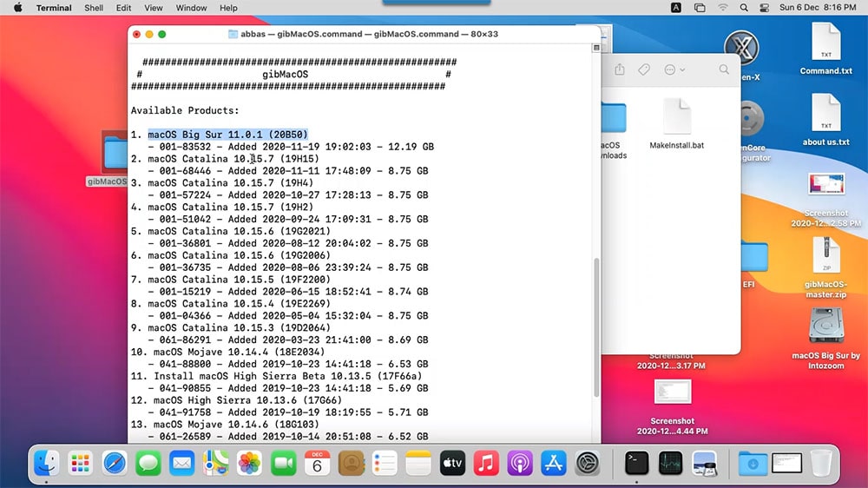The height and width of the screenshot is (488, 868).
Task: Click the split pane button in Terminal
Action: coord(596,48)
